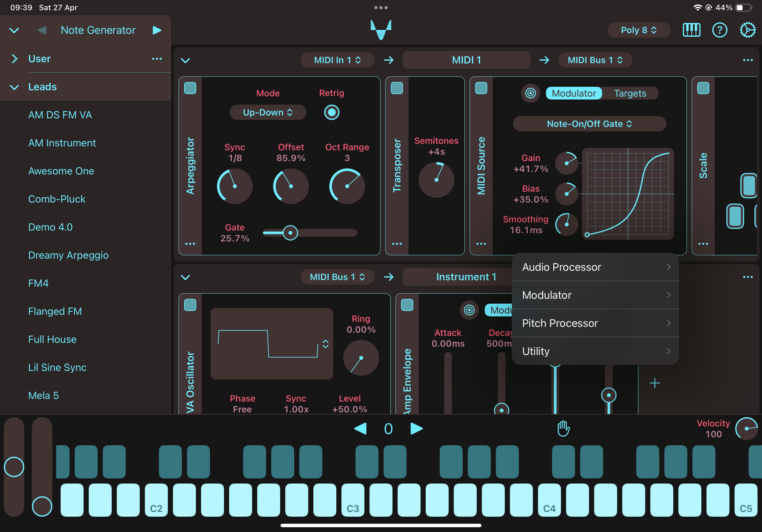The image size is (762, 532).
Task: Change oscillator waveform with stepper arrows
Action: point(325,344)
